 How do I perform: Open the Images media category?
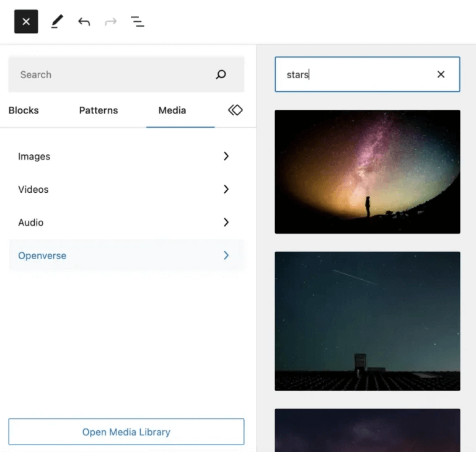tap(126, 156)
